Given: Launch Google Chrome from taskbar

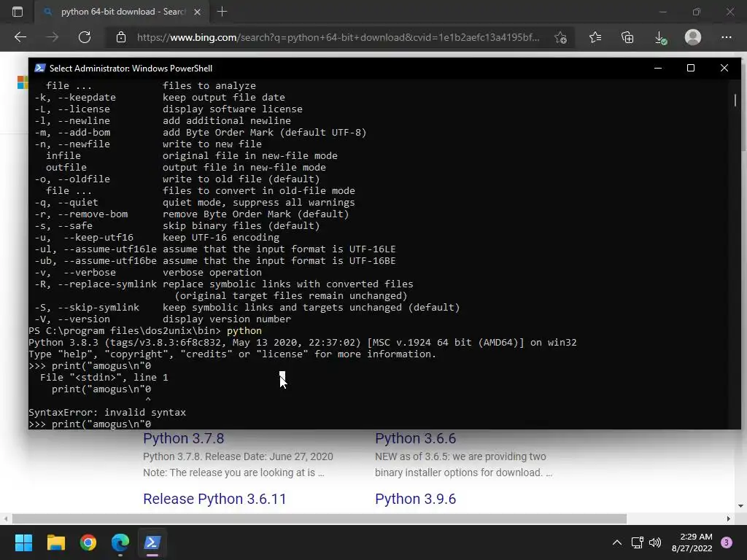Looking at the screenshot, I should click(88, 542).
